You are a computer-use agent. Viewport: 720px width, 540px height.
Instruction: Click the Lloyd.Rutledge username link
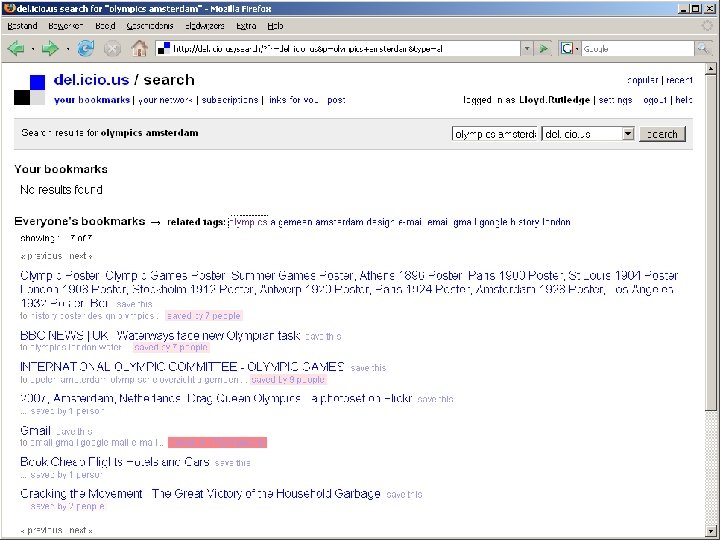pyautogui.click(x=554, y=100)
